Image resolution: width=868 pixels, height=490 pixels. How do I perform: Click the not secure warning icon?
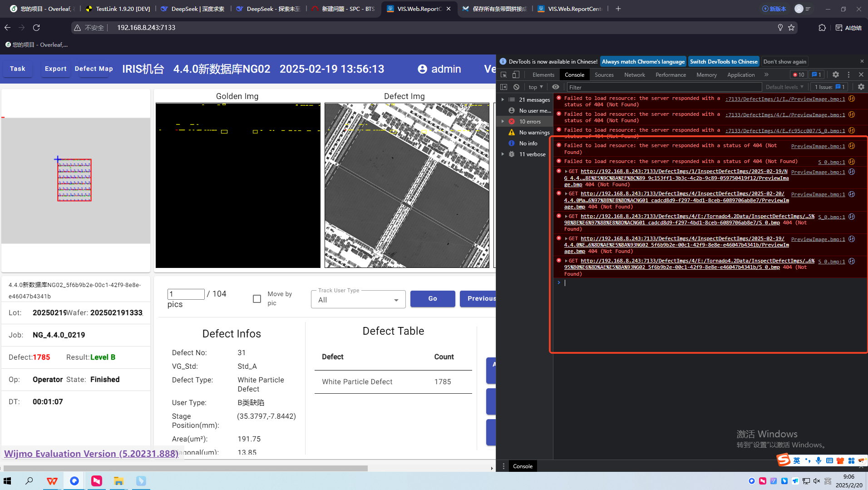[77, 28]
